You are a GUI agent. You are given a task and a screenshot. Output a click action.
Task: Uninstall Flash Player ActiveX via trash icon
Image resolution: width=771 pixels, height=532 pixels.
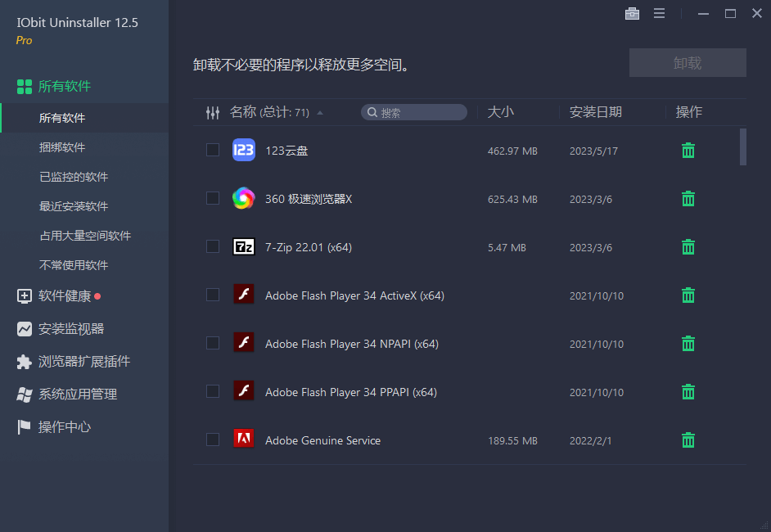(x=688, y=295)
